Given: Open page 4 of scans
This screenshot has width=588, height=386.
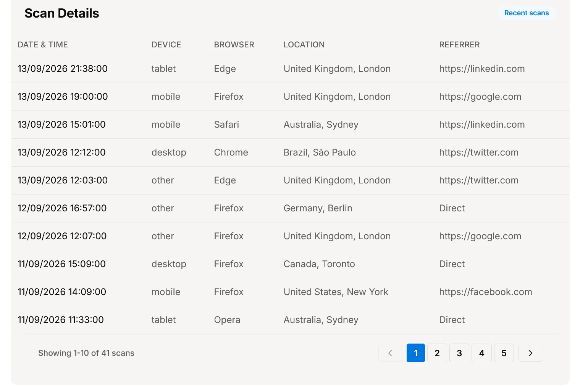Looking at the screenshot, I should [481, 353].
